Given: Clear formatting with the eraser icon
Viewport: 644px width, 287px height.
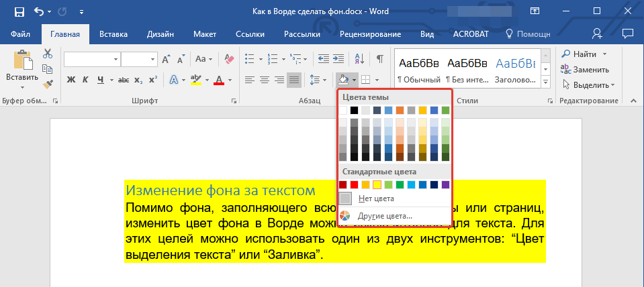Looking at the screenshot, I should [229, 60].
